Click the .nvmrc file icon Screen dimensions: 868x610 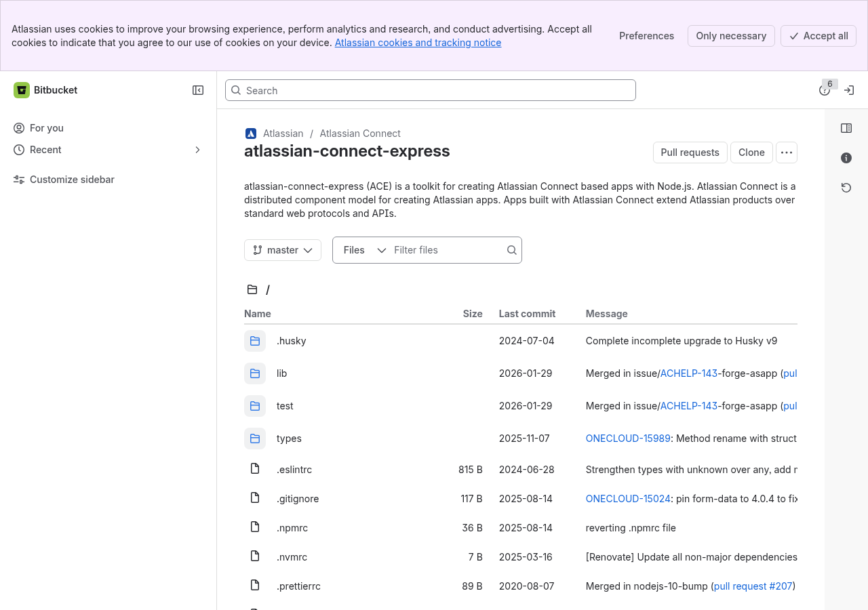255,556
